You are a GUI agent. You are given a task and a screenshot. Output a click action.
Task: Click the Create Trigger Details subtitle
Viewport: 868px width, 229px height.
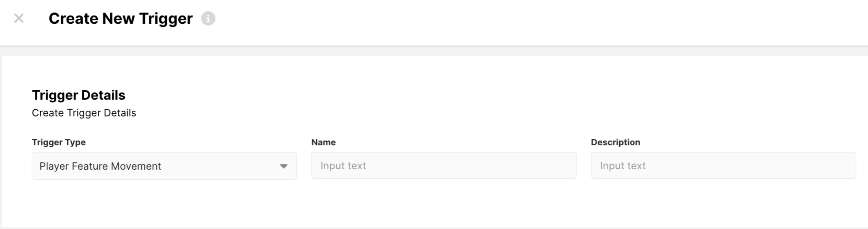click(x=84, y=113)
